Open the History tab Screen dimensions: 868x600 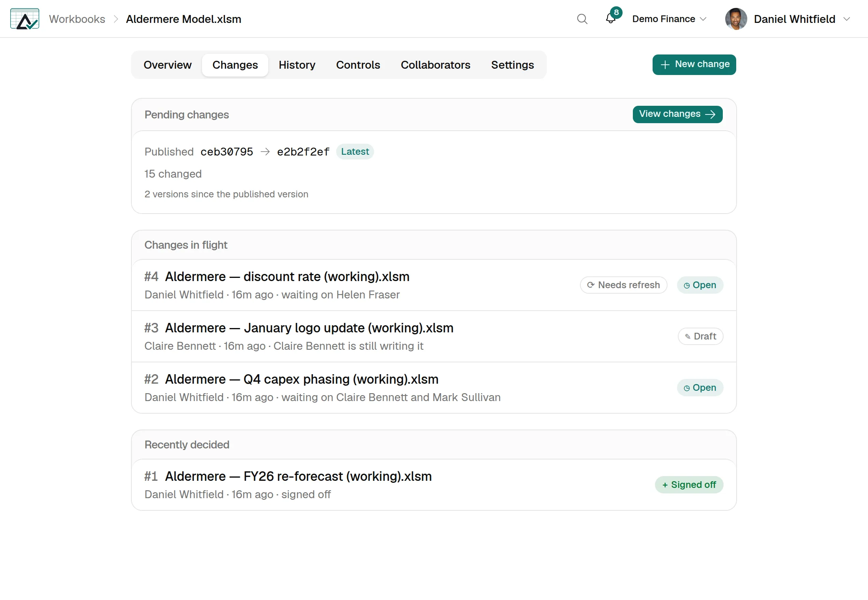(x=297, y=65)
